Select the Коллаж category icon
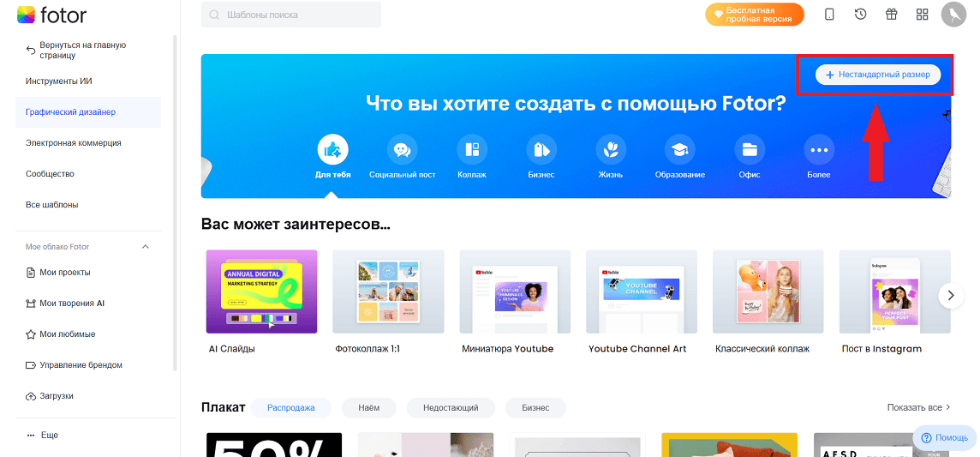 coord(472,149)
